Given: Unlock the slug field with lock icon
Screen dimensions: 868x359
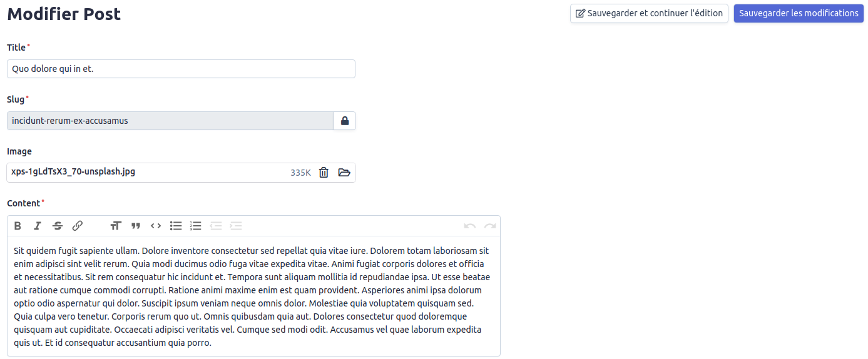Looking at the screenshot, I should click(345, 121).
